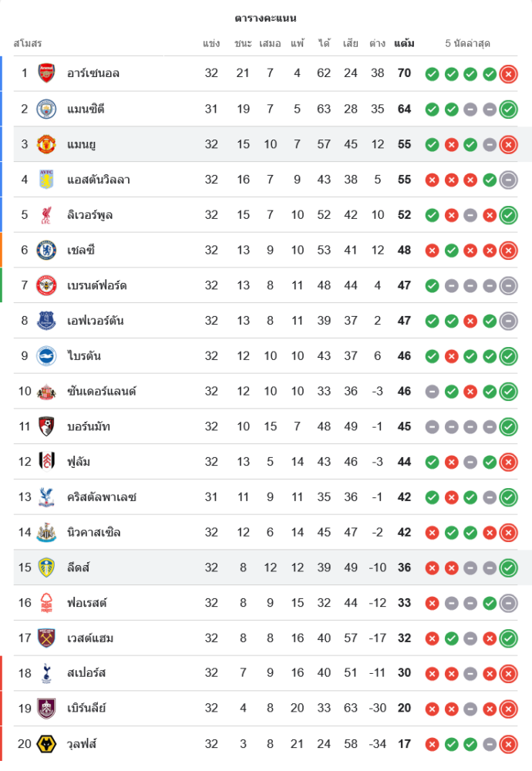Click the ตารางคะแนน table heading
Screen dimensions: 532x771
pyautogui.click(x=266, y=18)
